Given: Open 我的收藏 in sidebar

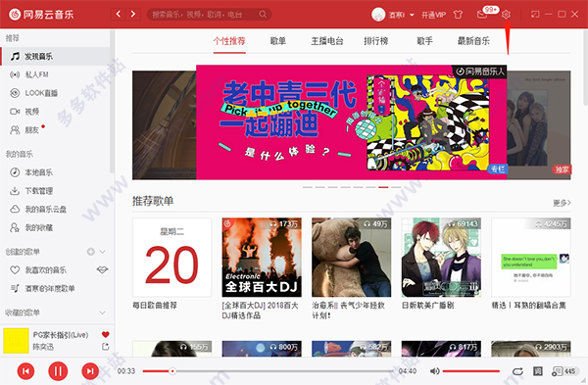Looking at the screenshot, I should 56,227.
